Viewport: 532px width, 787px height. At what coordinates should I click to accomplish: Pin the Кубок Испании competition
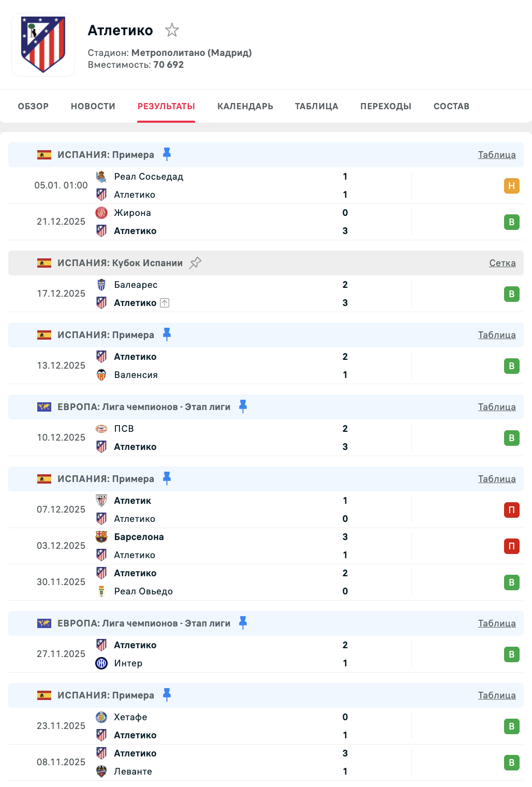[195, 263]
